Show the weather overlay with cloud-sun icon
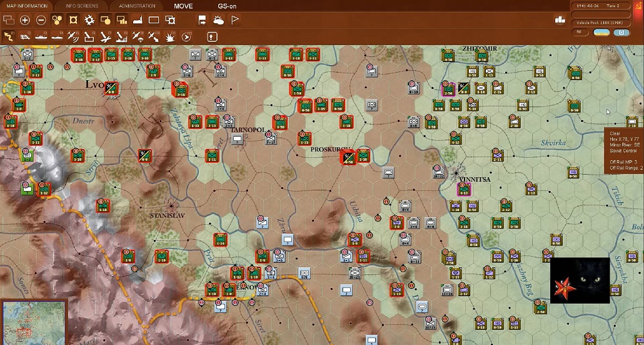644x345 pixels. 218,20
